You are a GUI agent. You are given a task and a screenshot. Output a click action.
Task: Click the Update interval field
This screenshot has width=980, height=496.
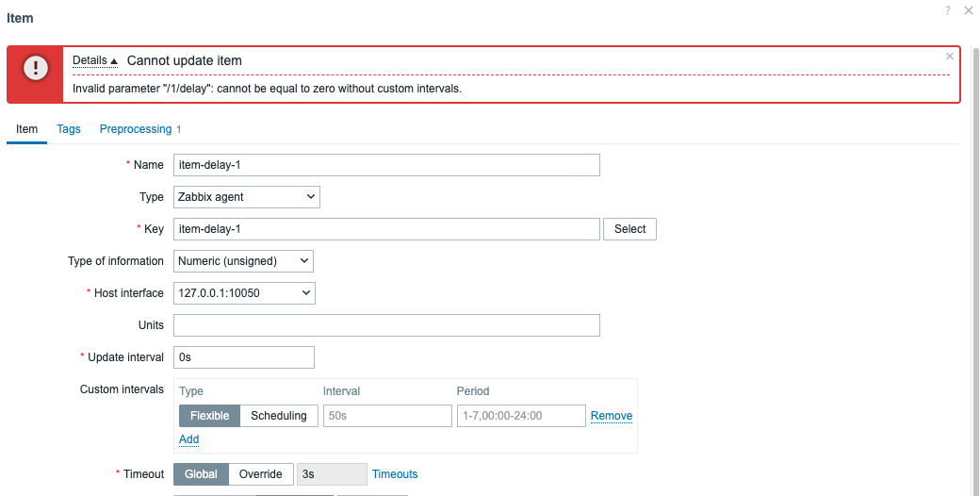(244, 357)
